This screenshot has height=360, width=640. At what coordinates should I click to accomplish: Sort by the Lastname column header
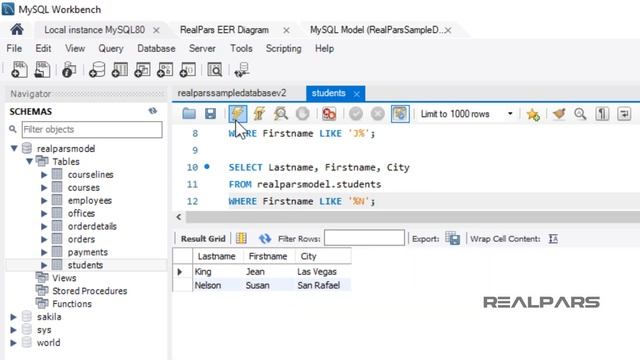(218, 256)
